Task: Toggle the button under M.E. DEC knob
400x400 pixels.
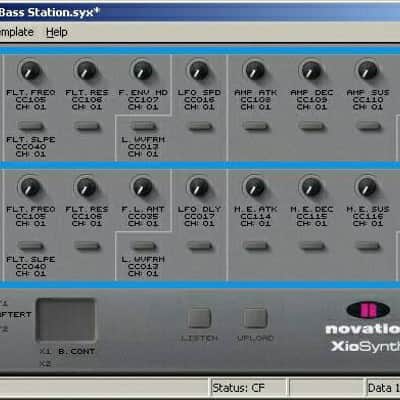Action: [x=312, y=246]
